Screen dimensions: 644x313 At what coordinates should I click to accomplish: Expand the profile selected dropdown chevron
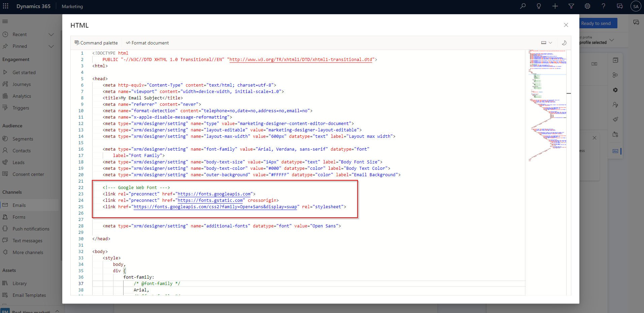[612, 40]
